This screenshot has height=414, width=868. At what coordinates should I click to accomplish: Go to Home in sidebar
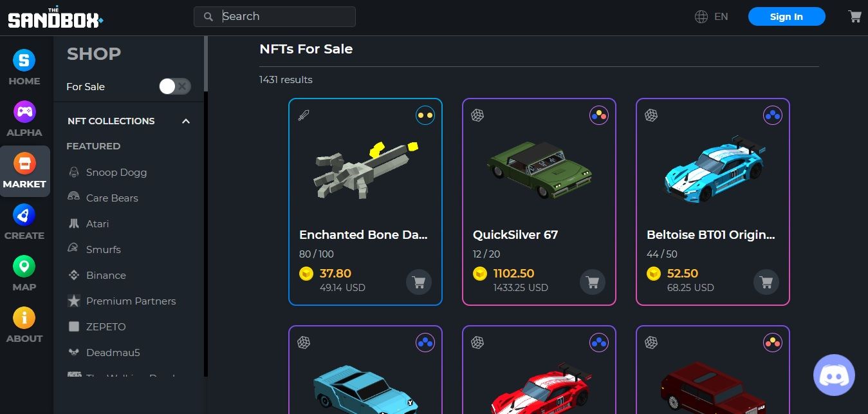pyautogui.click(x=24, y=68)
